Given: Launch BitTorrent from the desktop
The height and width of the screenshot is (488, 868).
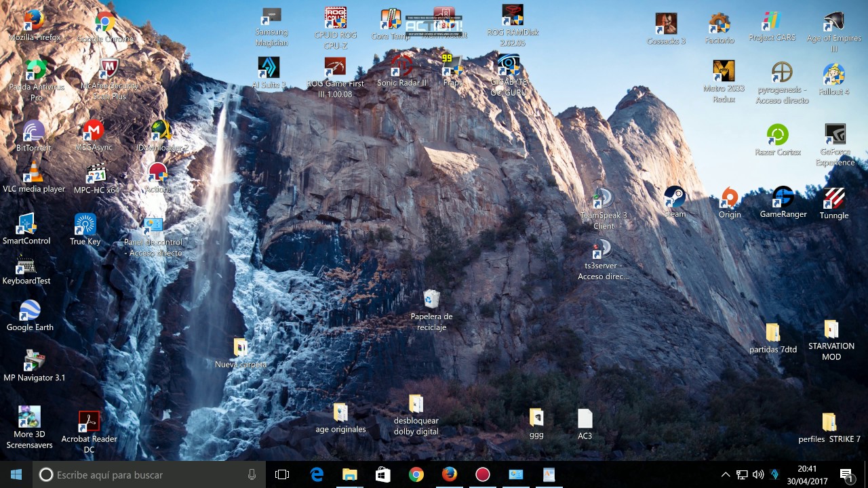Looking at the screenshot, I should pos(35,136).
